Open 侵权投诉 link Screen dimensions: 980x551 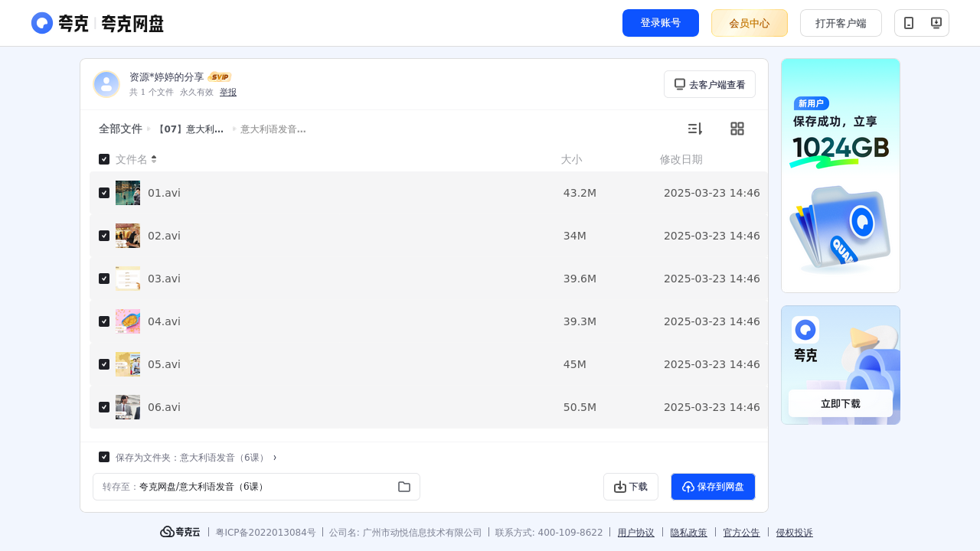[x=795, y=533]
